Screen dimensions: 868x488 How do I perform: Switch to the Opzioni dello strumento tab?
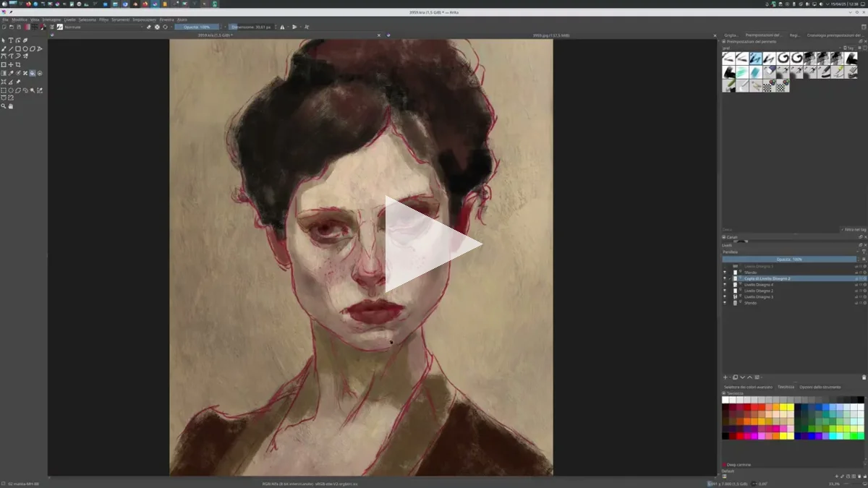pos(820,387)
